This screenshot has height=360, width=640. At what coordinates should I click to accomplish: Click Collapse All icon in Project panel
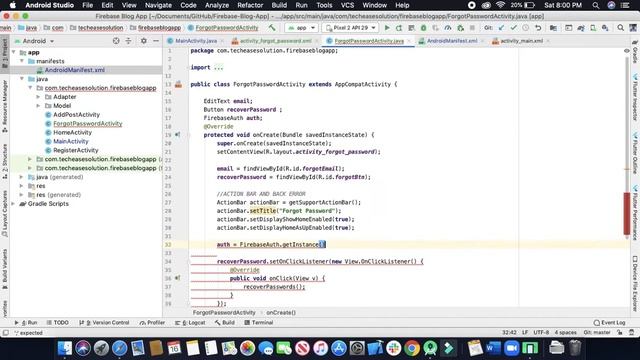pyautogui.click(x=128, y=41)
